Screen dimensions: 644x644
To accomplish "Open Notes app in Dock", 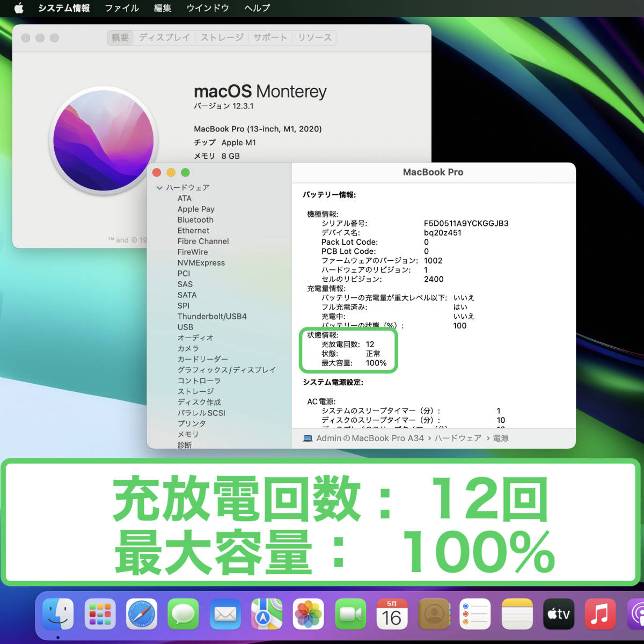I will (x=517, y=614).
